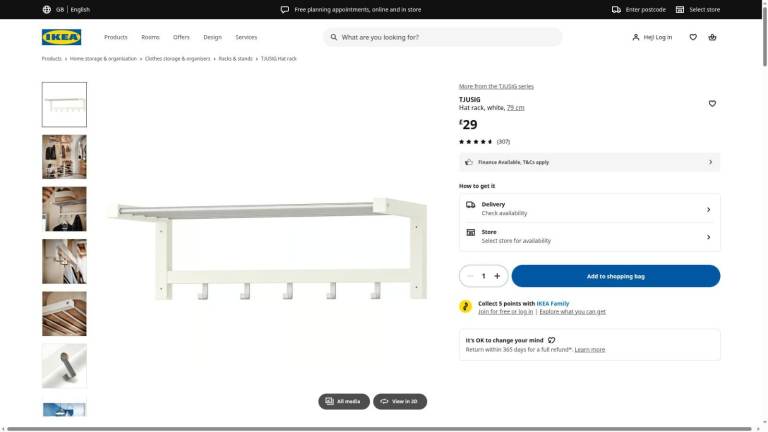Image resolution: width=768 pixels, height=432 pixels.
Task: Open the Offers menu
Action: tap(181, 37)
